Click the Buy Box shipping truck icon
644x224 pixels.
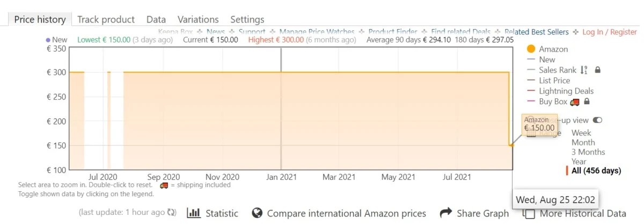pos(575,102)
